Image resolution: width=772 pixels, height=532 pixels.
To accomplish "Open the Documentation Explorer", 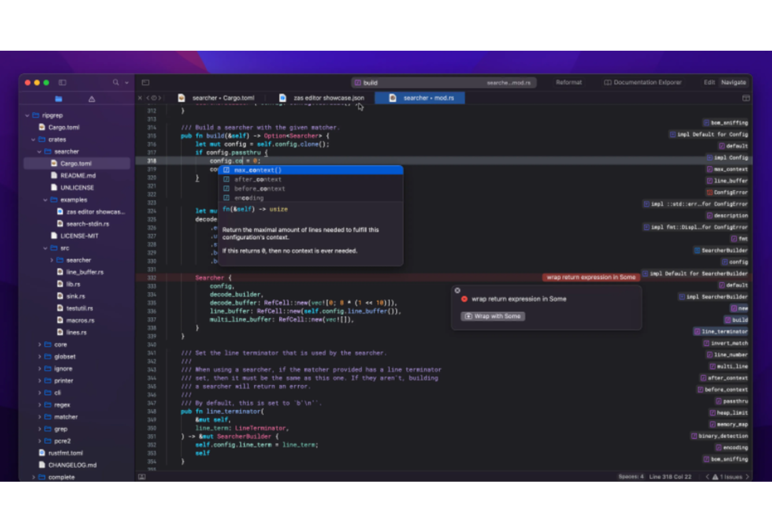I will pyautogui.click(x=643, y=82).
